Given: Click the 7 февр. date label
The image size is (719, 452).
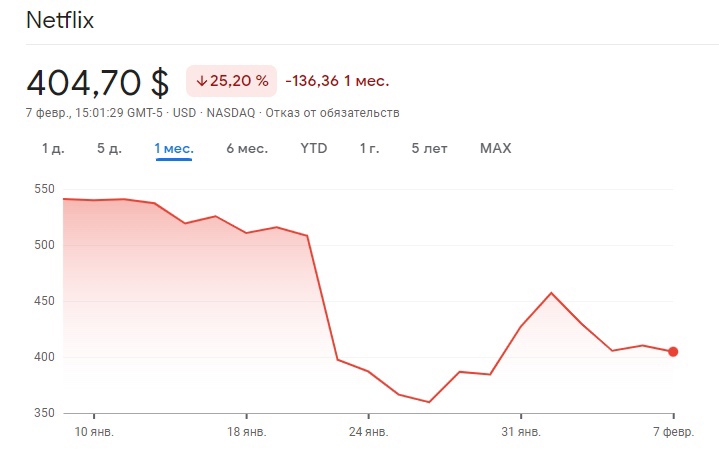Looking at the screenshot, I should point(672,431).
